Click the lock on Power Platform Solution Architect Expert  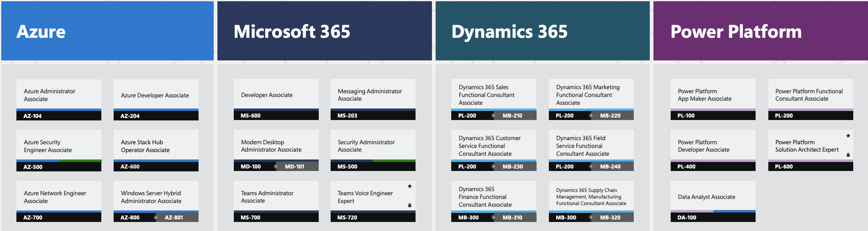click(x=848, y=155)
